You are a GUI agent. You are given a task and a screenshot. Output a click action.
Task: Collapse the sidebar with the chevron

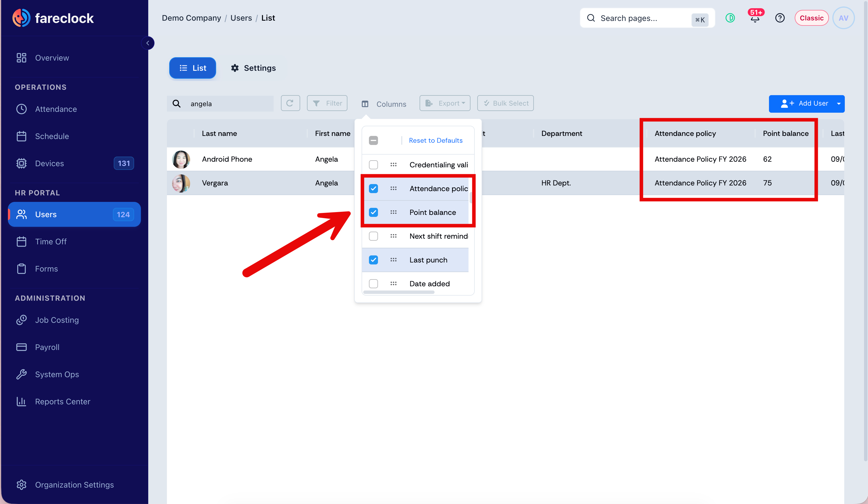[148, 43]
